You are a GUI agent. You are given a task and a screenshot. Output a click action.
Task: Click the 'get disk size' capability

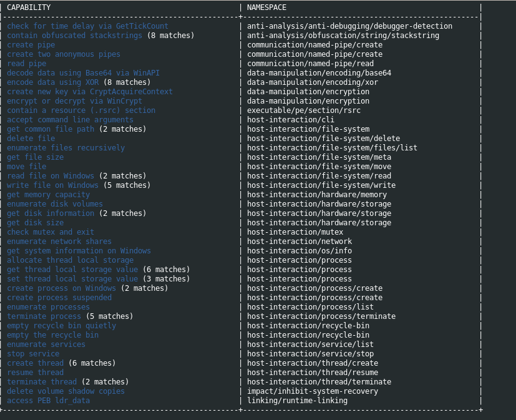click(x=35, y=223)
